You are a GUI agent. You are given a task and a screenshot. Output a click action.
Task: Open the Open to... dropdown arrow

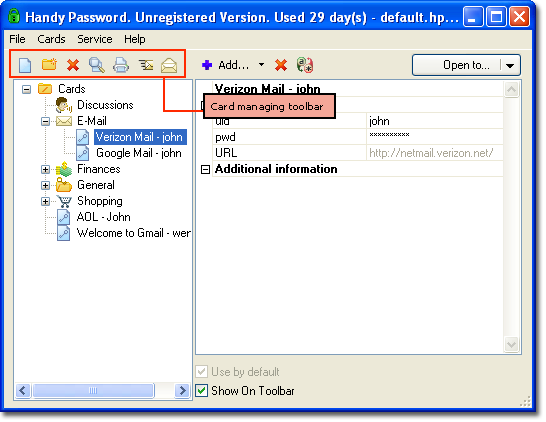(x=510, y=65)
